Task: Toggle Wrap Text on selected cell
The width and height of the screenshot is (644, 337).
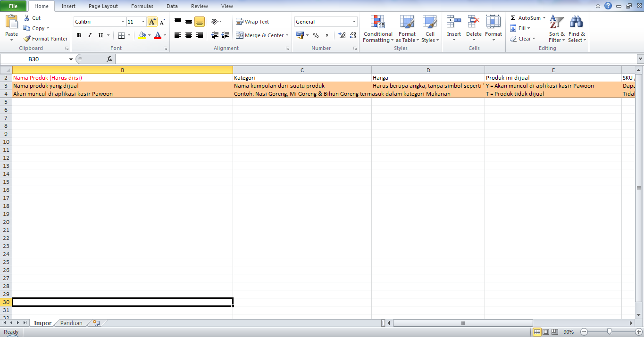Action: 253,22
